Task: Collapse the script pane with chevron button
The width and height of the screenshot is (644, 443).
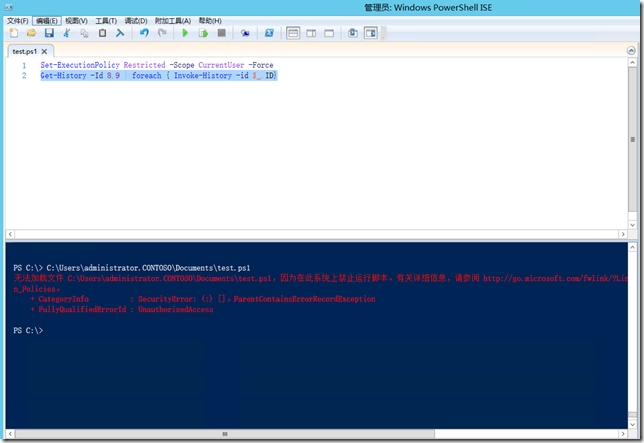Action: click(631, 50)
